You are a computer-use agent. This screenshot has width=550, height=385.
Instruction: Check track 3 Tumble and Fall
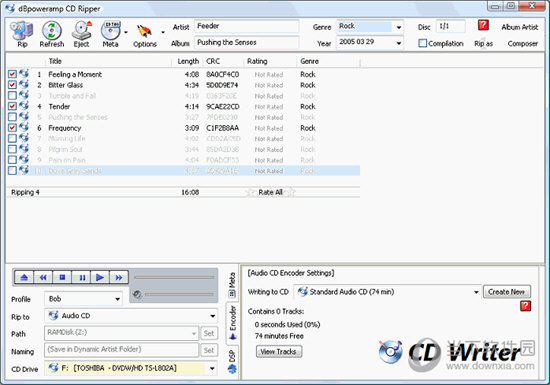click(x=12, y=95)
